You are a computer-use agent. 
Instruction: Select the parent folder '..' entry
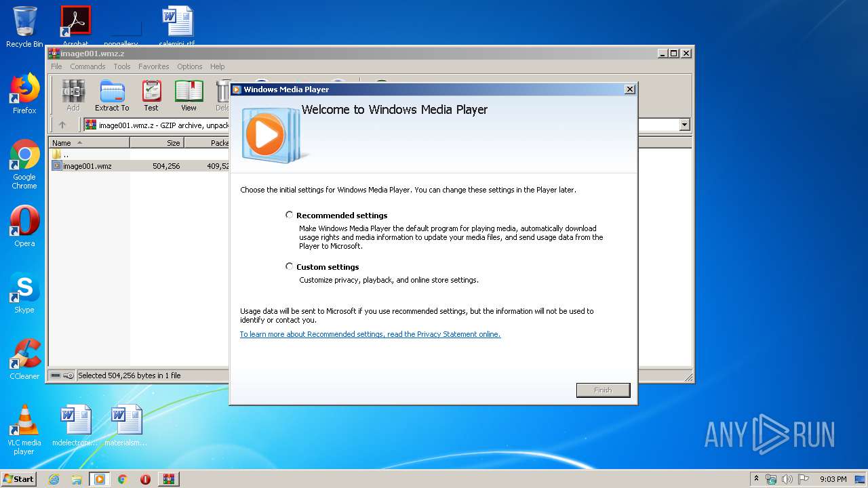(x=61, y=155)
